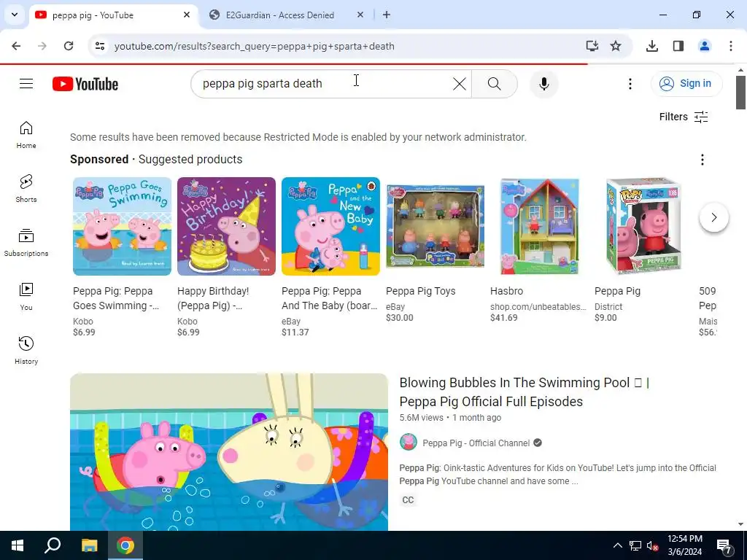Click 'Peppa Pig: Peppa And The Baby' title

pyautogui.click(x=329, y=298)
